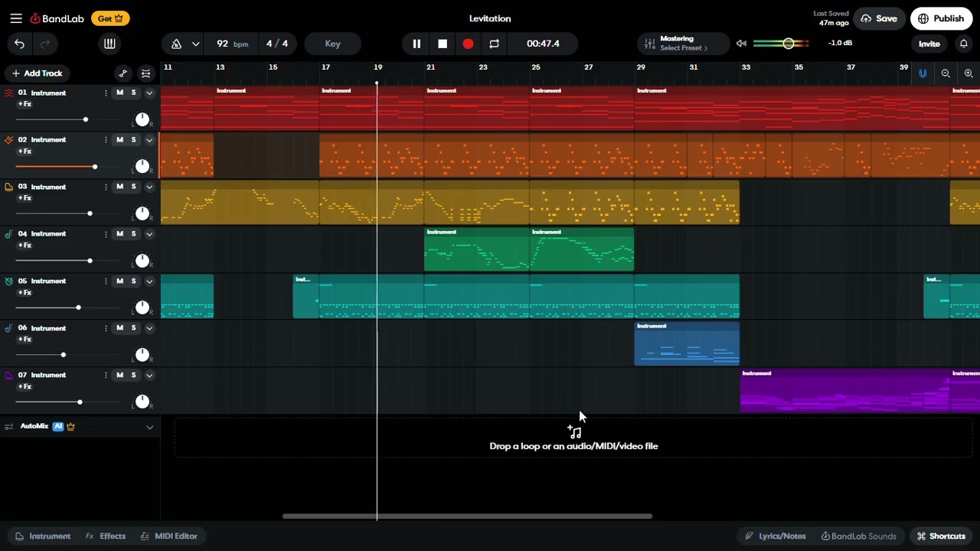Viewport: 980px width, 551px height.
Task: Mute track 04 Instrument
Action: (119, 234)
